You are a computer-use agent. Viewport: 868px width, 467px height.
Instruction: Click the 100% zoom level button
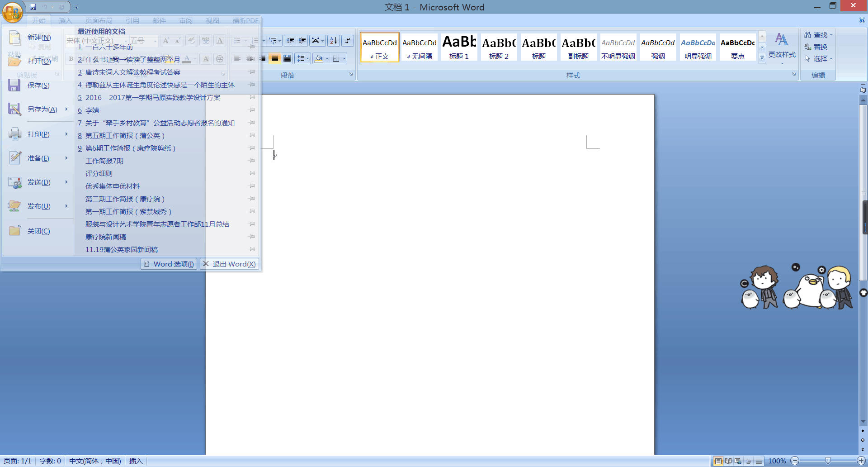click(777, 461)
